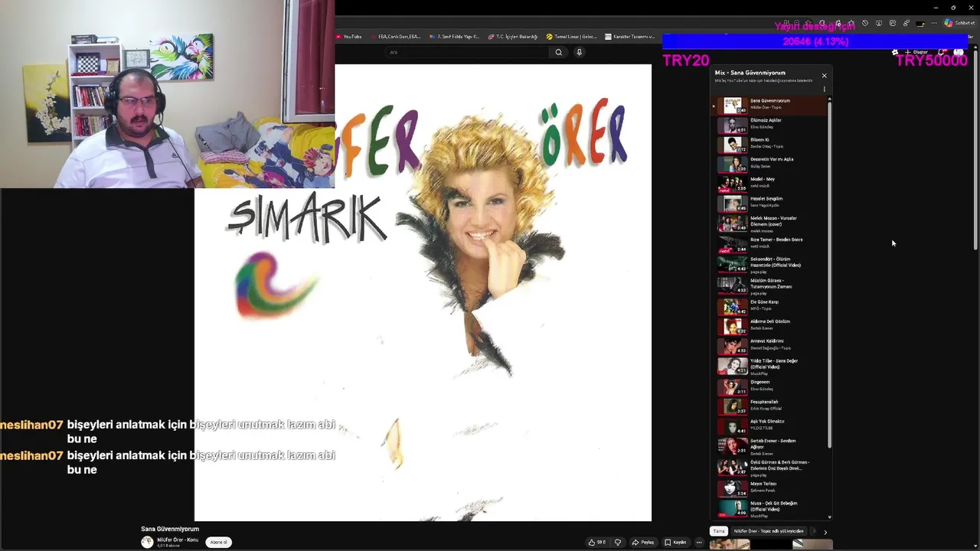Open the YouTube account avatar menu
This screenshot has height=551, width=980.
coord(960,52)
